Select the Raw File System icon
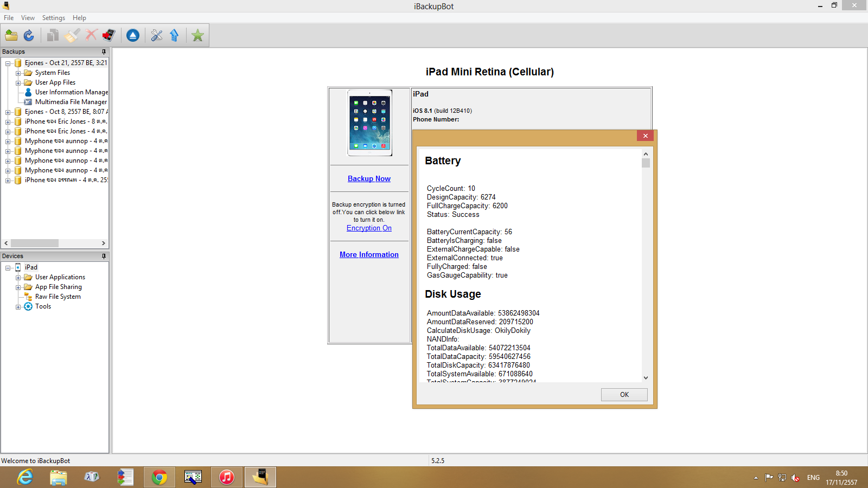The height and width of the screenshot is (488, 868). point(28,297)
